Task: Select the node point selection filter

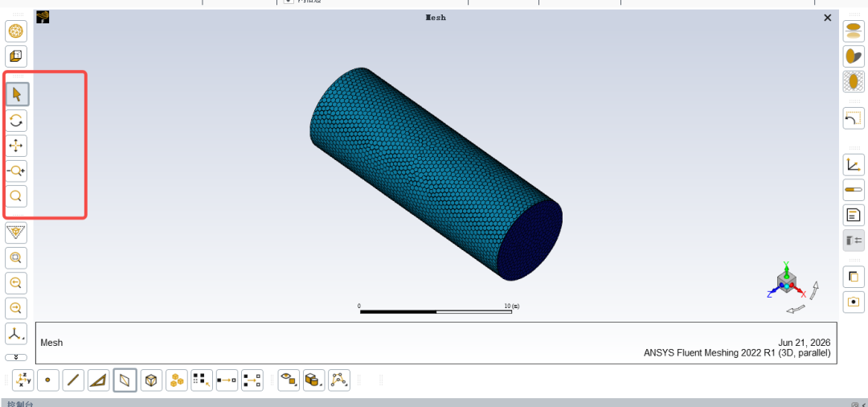Action: pyautogui.click(x=47, y=380)
